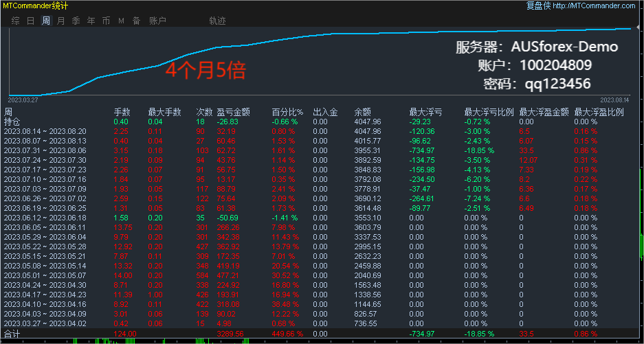Image resolution: width=644 pixels, height=344 pixels.
Task: Switch to the 月 monthly tab
Action: tap(60, 21)
